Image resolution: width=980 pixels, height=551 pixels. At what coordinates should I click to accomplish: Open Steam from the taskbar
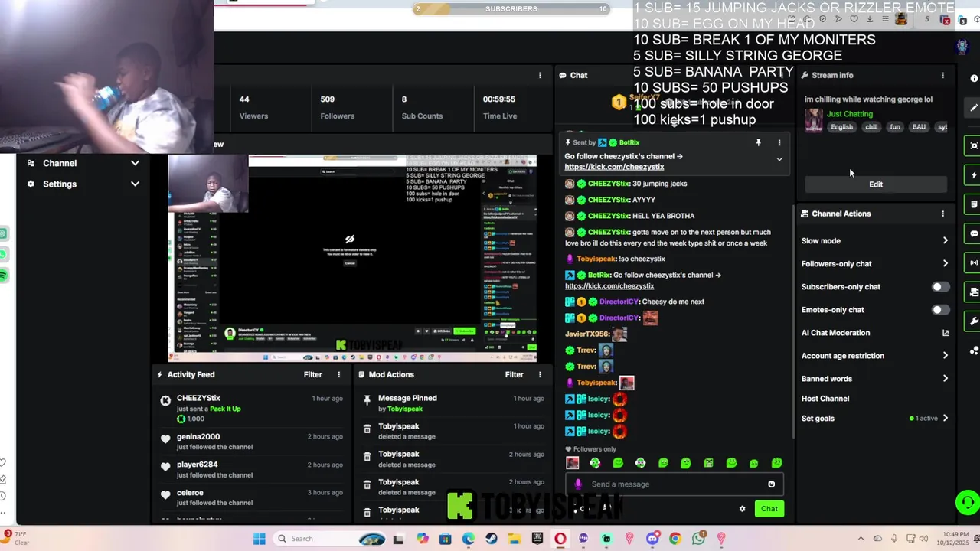[x=492, y=539]
